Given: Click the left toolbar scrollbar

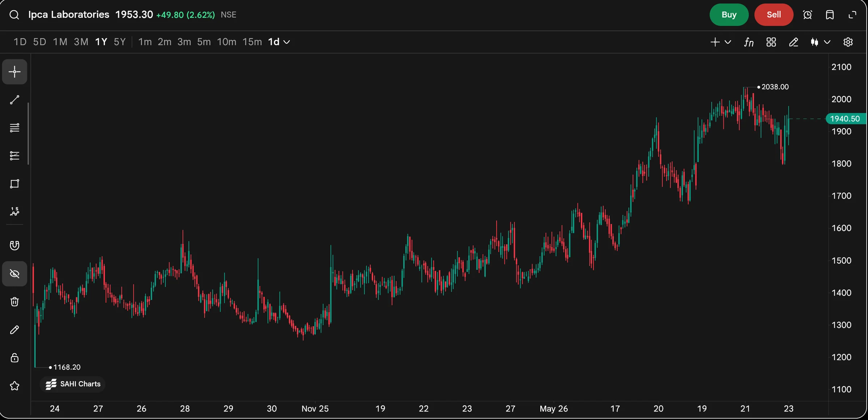Looking at the screenshot, I should pos(28,134).
